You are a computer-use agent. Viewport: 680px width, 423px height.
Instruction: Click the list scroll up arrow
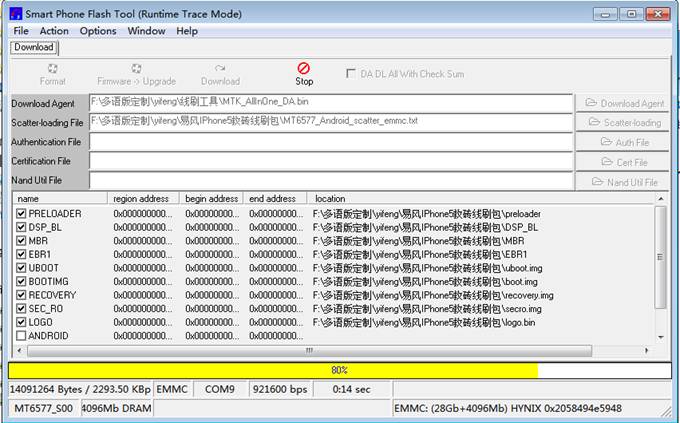tap(660, 199)
